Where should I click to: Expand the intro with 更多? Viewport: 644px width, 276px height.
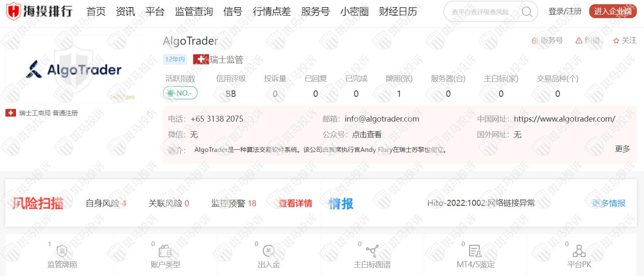pyautogui.click(x=622, y=149)
